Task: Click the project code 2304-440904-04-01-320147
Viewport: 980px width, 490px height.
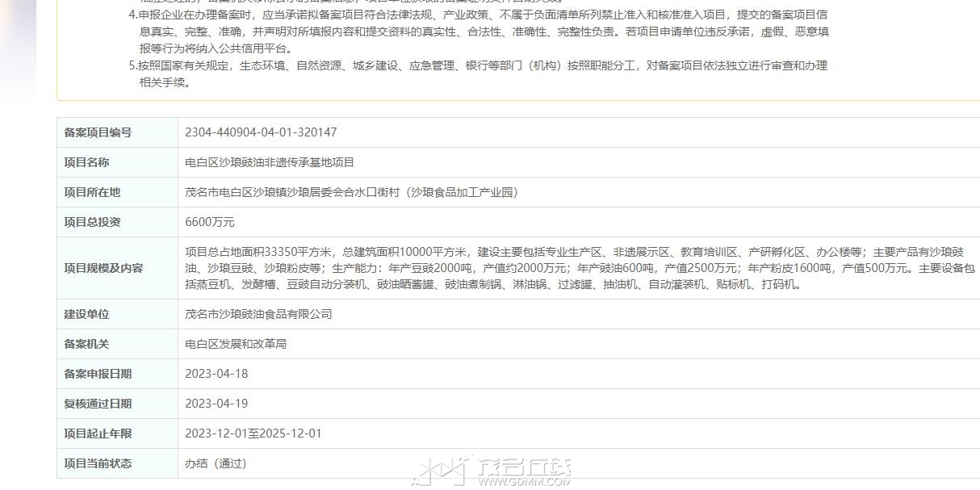Action: click(x=261, y=132)
